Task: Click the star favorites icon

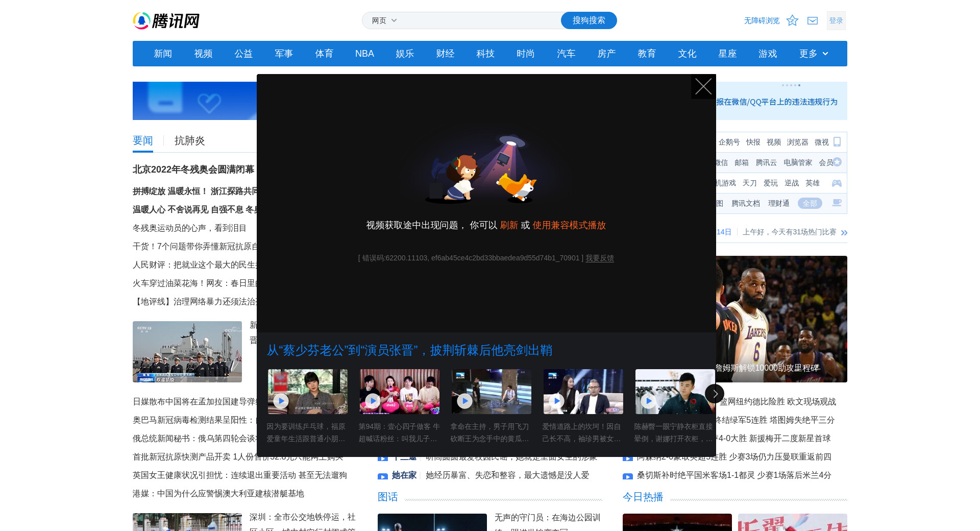Action: point(792,20)
